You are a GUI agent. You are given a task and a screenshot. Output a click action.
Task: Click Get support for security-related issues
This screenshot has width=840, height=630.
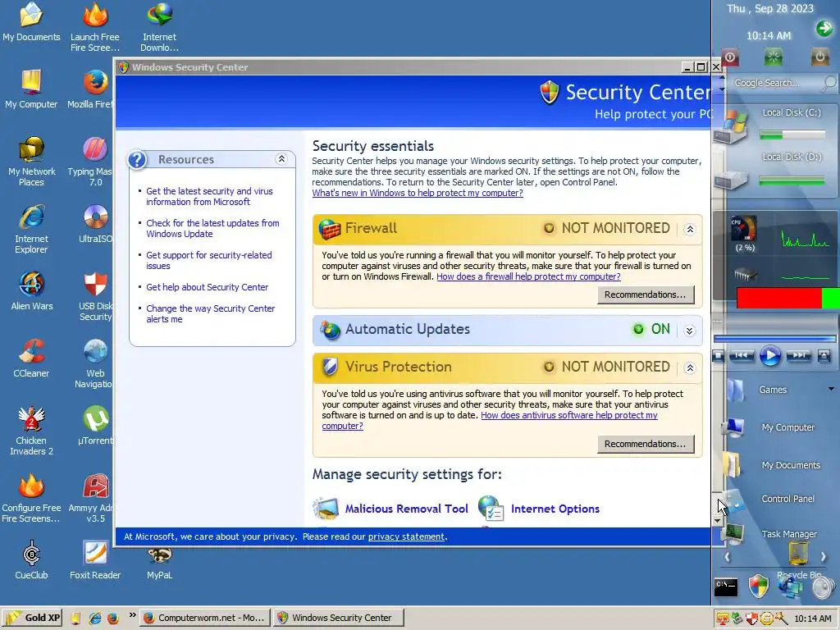click(x=209, y=260)
